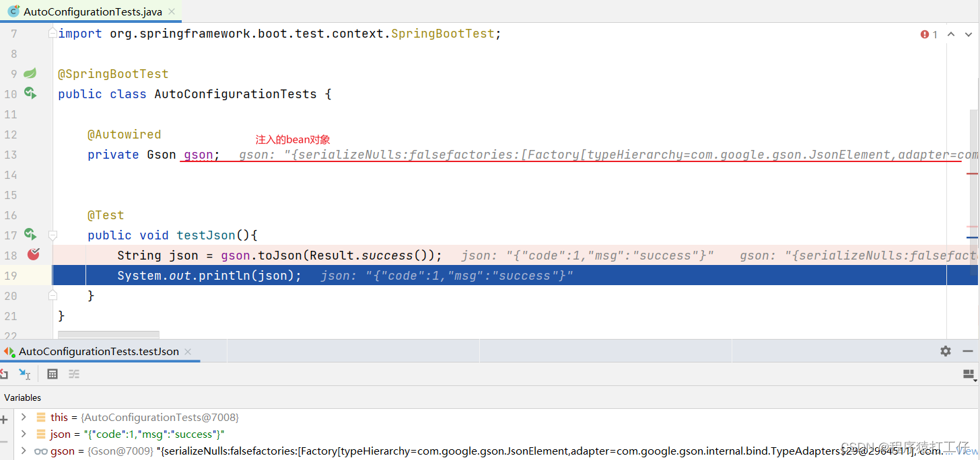Collapse the import fold marker on line 7

coord(53,34)
